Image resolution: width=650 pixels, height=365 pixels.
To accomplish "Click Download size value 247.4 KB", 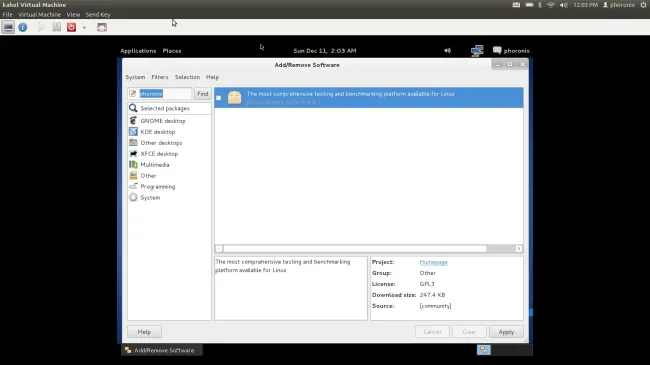I will (432, 295).
